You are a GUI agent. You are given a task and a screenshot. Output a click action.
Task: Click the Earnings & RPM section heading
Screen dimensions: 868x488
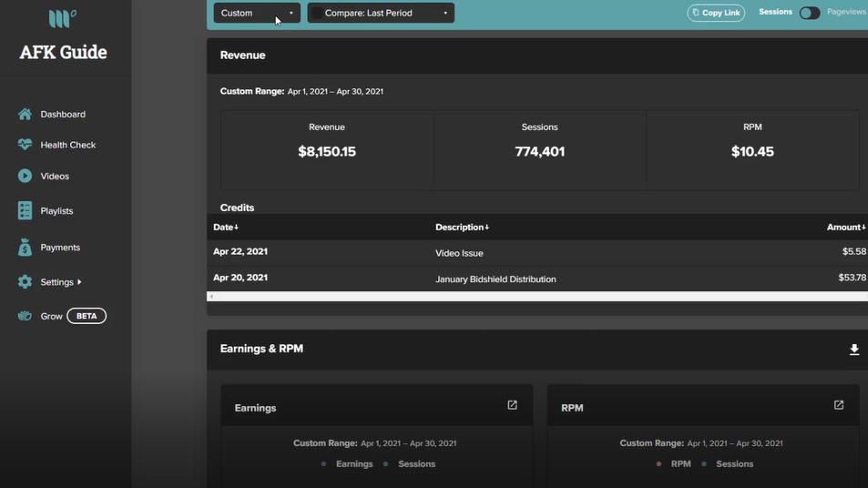pyautogui.click(x=261, y=349)
